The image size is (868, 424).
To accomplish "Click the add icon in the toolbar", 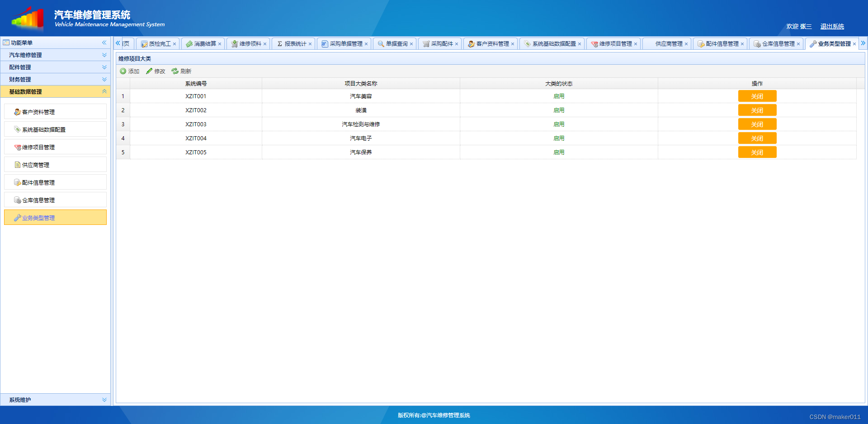I will pyautogui.click(x=123, y=71).
